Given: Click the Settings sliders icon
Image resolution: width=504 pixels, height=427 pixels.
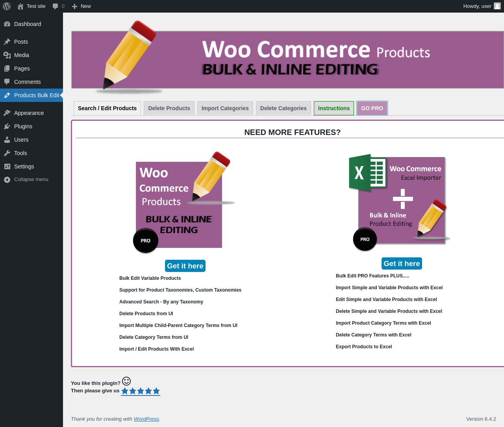Looking at the screenshot, I should [7, 166].
